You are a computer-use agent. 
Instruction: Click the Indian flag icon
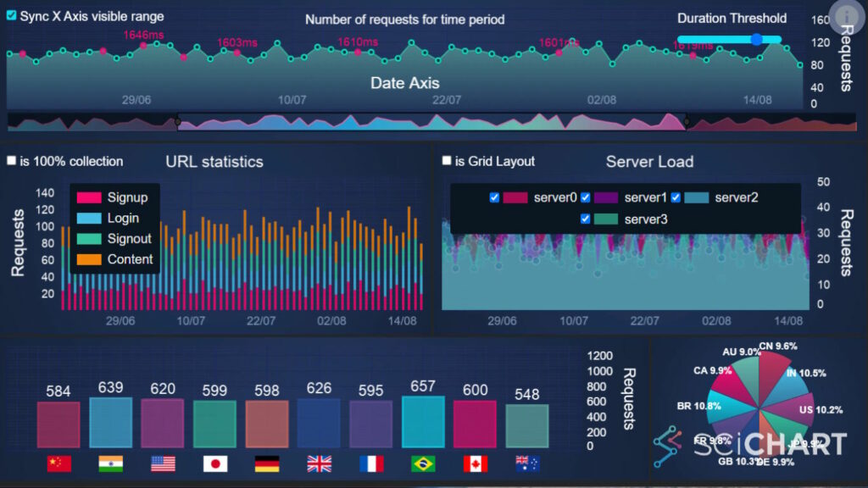(111, 463)
